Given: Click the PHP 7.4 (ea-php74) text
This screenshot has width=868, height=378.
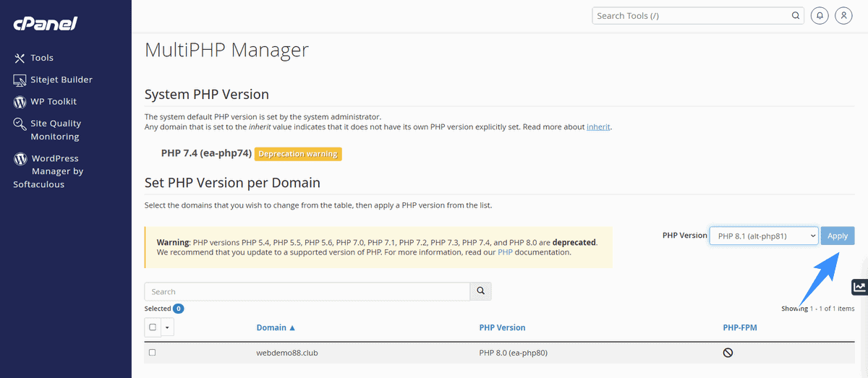Looking at the screenshot, I should 206,154.
